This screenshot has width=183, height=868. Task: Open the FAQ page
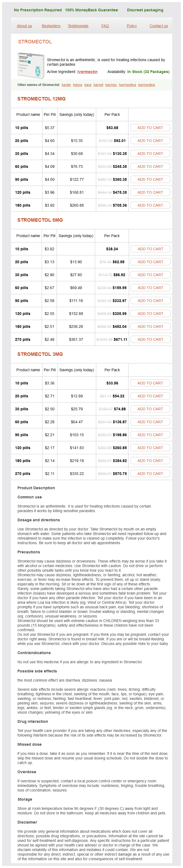(x=105, y=26)
